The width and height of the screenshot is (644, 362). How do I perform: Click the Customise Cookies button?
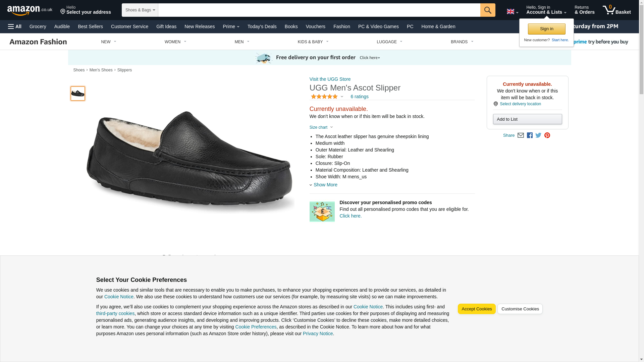point(520,309)
